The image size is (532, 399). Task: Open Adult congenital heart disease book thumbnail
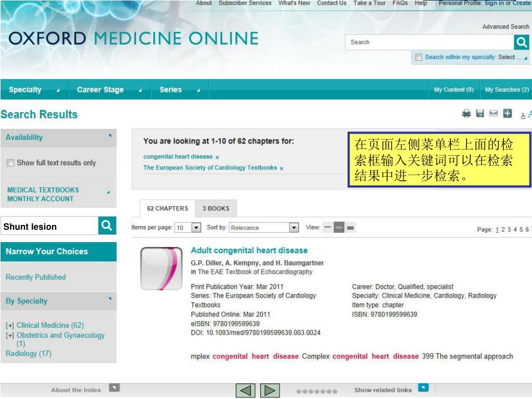pos(162,269)
